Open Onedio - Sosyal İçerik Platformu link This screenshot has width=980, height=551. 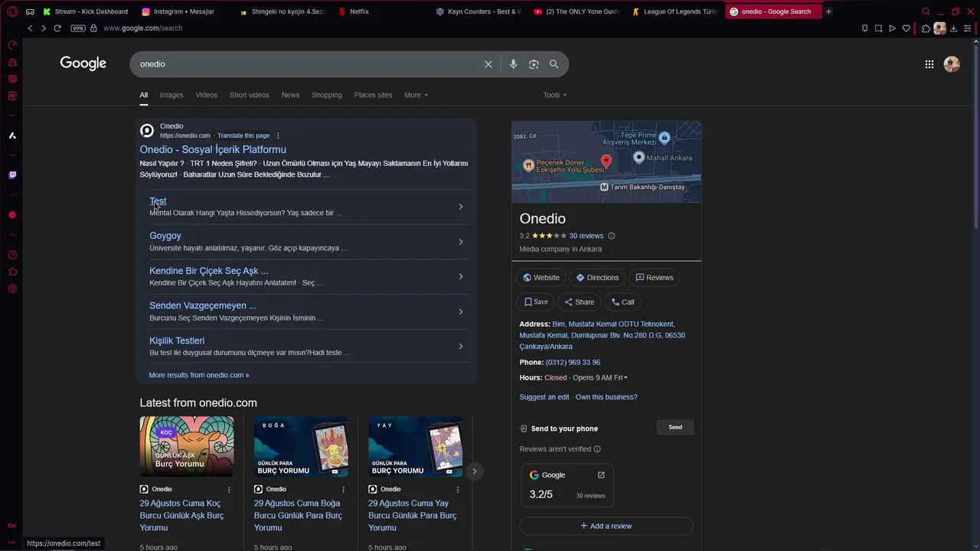213,150
